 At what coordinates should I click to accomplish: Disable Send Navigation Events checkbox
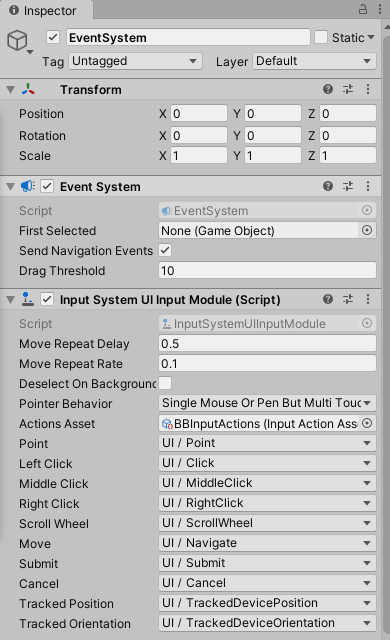click(x=165, y=250)
